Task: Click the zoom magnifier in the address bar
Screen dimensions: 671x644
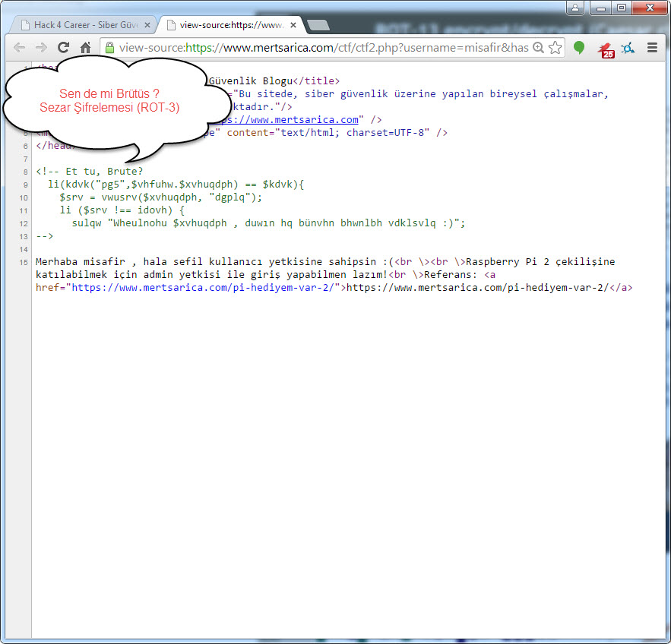Action: [538, 48]
